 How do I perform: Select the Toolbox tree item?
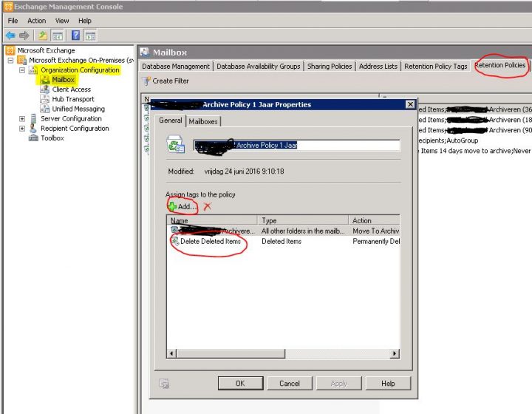[52, 138]
